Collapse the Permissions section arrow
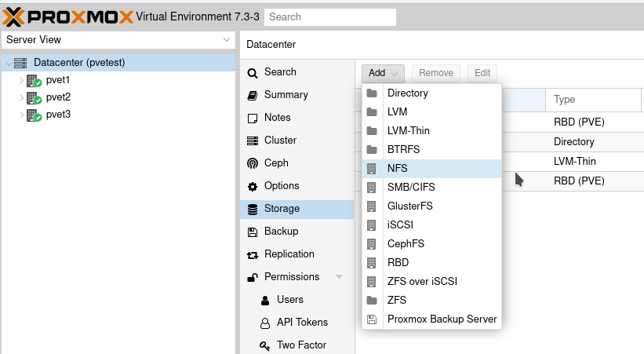This screenshot has width=644, height=354. tap(339, 277)
